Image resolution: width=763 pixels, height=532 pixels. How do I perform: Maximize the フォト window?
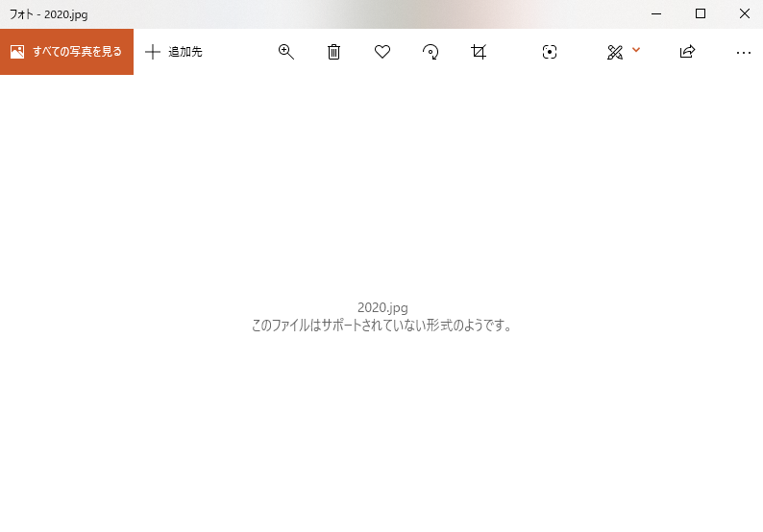(x=701, y=13)
